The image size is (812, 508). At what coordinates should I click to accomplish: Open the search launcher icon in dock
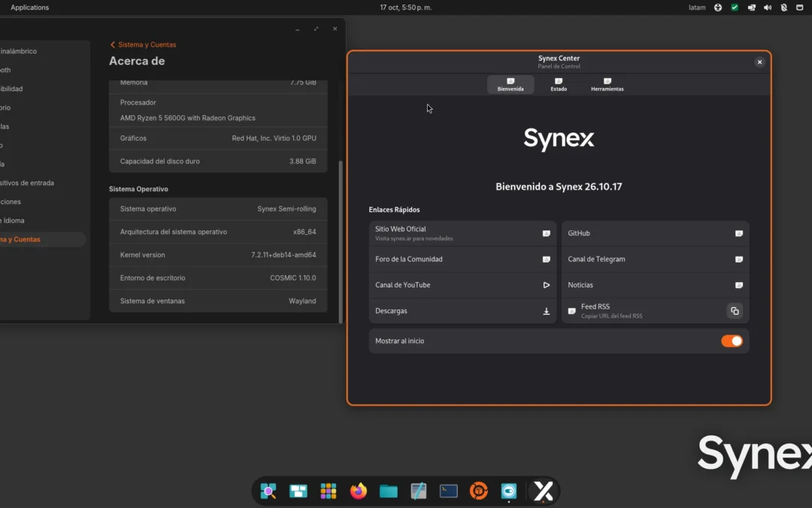click(x=268, y=491)
